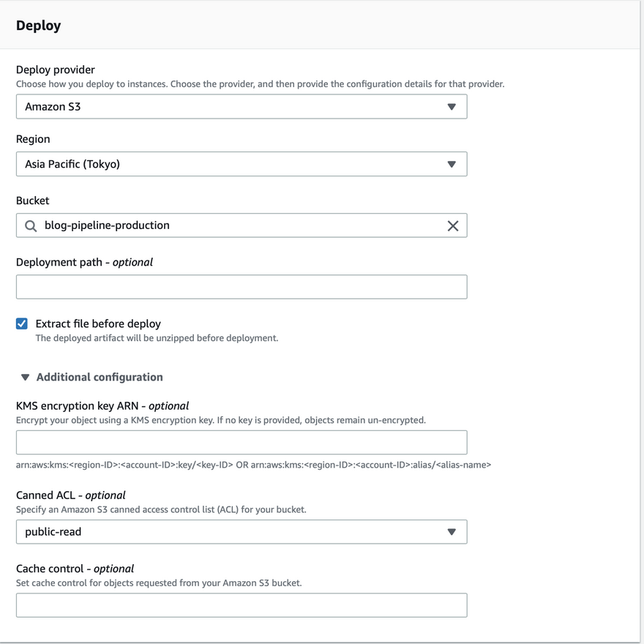644x644 pixels.
Task: Click the Additional configuration heading text
Action: [100, 378]
